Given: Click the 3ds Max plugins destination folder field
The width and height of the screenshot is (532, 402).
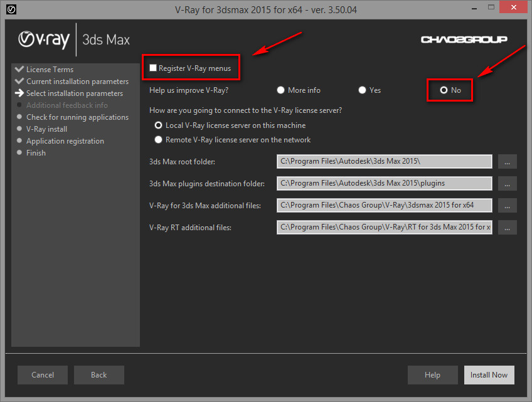Looking at the screenshot, I should [385, 183].
